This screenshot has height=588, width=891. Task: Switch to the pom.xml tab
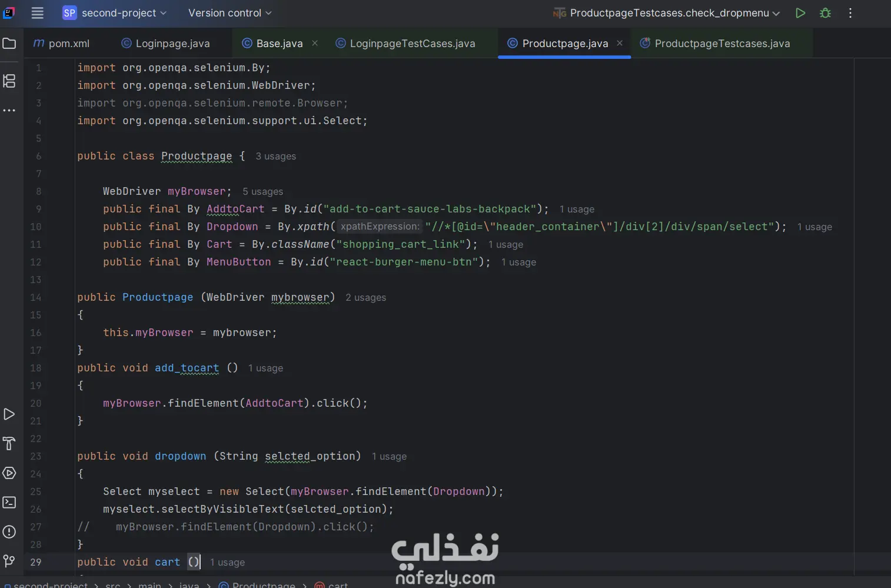coord(62,44)
